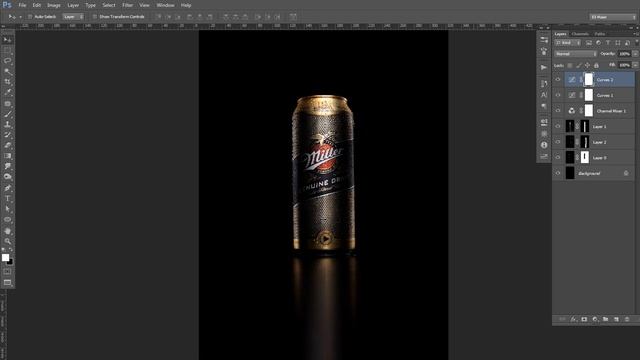Hide the Background layer
Screen dimensions: 640x360
click(x=558, y=173)
